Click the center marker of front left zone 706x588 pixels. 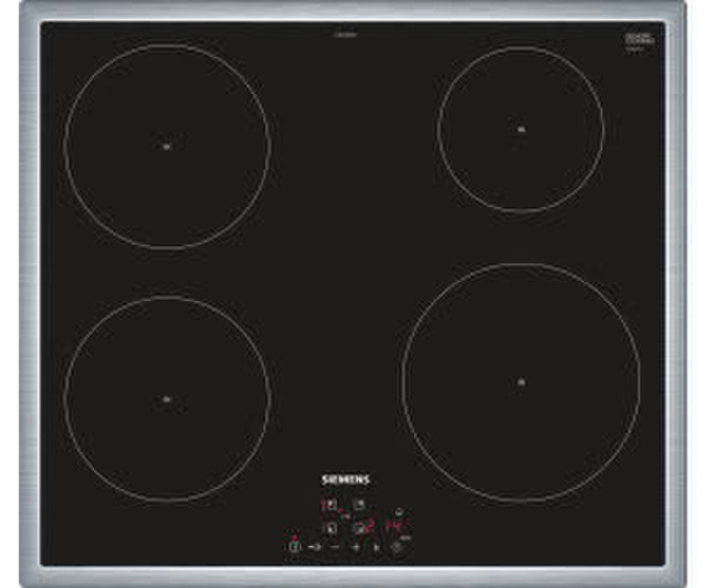coord(167,399)
